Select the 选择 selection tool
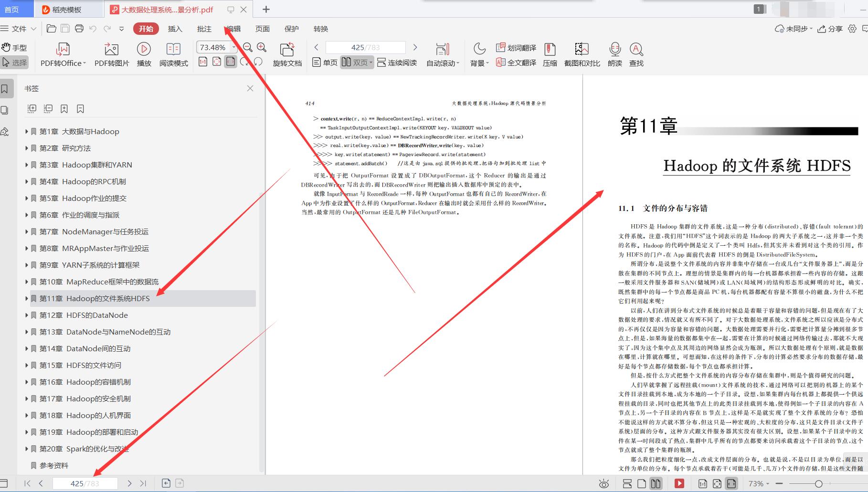This screenshot has height=492, width=868. point(14,63)
